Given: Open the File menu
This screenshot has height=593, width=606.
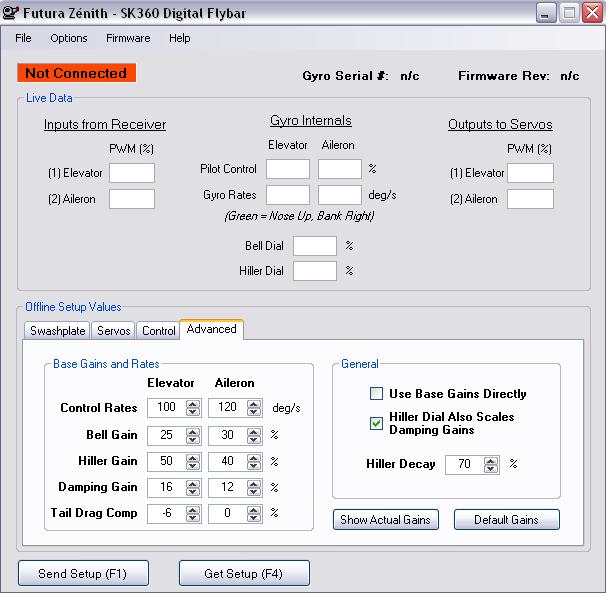Looking at the screenshot, I should [23, 38].
